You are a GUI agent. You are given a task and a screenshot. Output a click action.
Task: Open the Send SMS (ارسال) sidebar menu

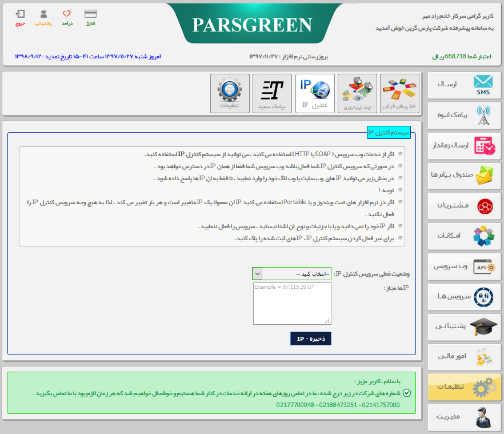tap(464, 86)
